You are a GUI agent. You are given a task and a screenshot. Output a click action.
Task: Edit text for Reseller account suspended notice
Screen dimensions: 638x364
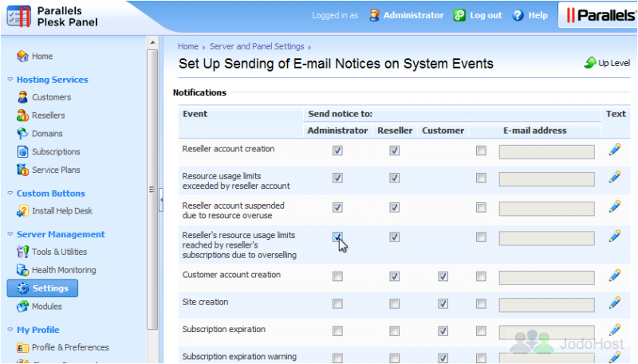tap(615, 206)
